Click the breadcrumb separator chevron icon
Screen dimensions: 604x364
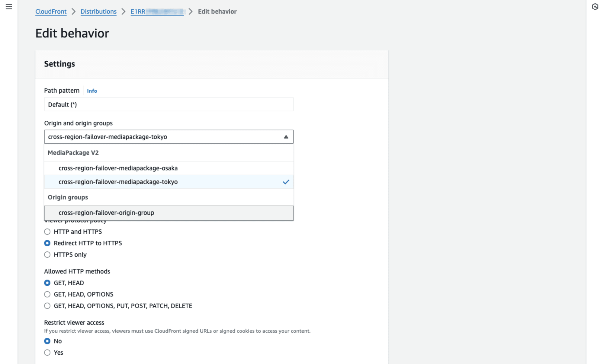tap(73, 12)
